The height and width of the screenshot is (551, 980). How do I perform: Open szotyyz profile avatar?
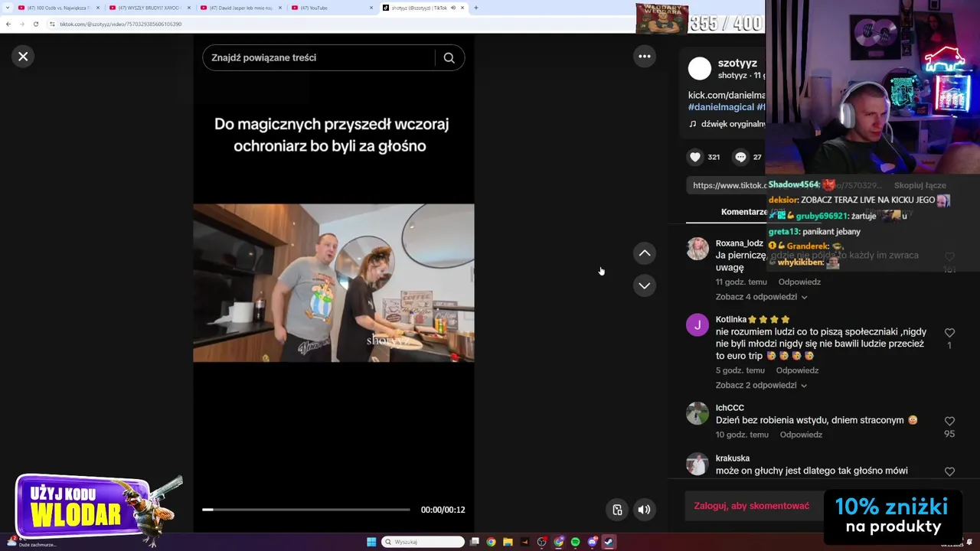[x=699, y=69]
